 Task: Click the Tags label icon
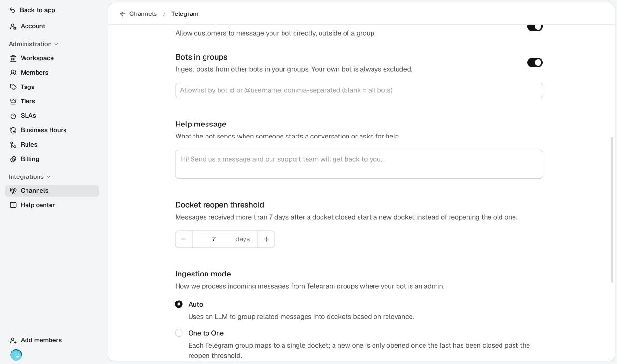point(13,87)
